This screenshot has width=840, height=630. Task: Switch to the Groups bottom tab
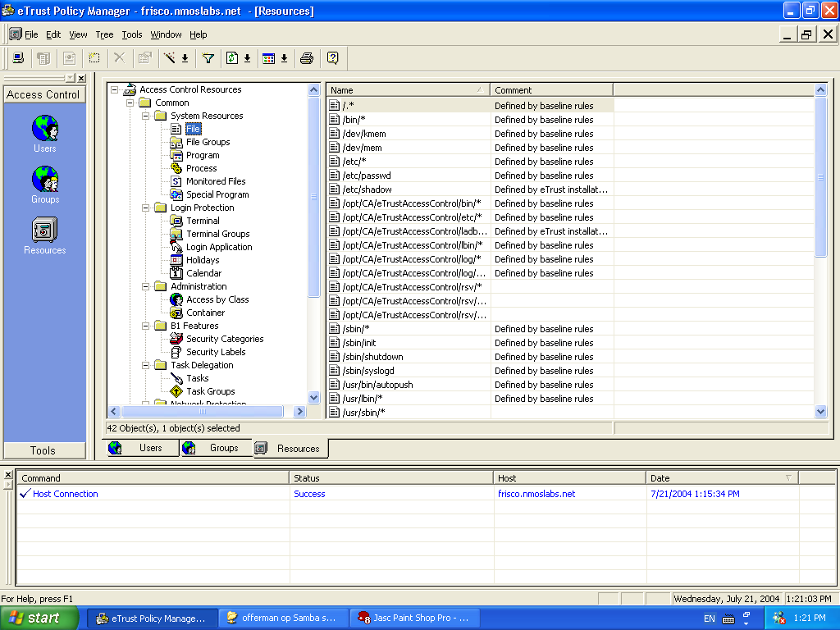(x=216, y=448)
